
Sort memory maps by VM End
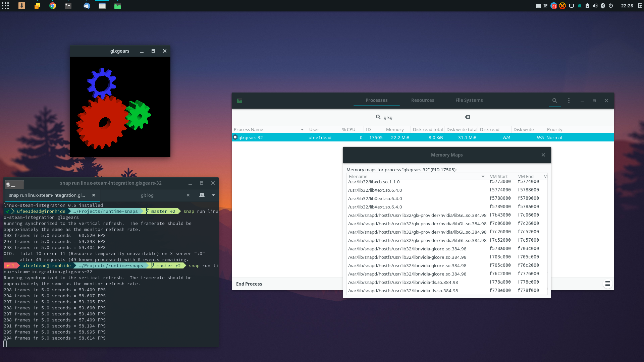(528, 176)
